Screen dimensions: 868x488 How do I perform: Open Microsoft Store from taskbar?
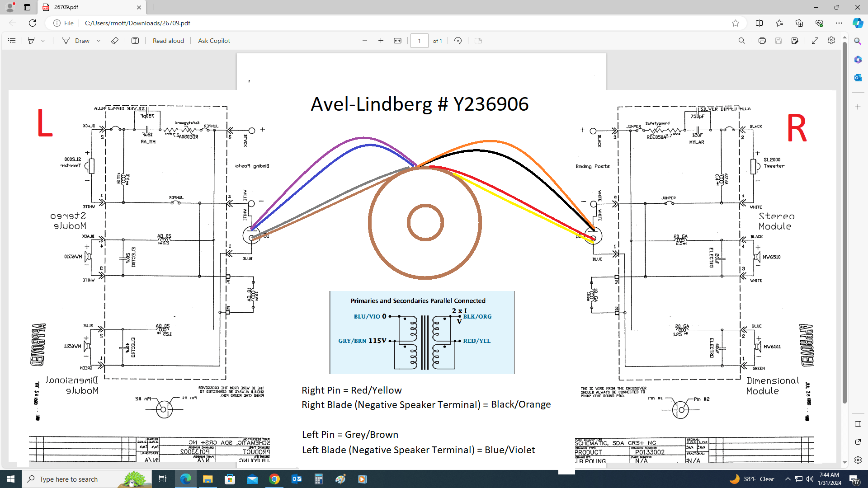pos(230,479)
